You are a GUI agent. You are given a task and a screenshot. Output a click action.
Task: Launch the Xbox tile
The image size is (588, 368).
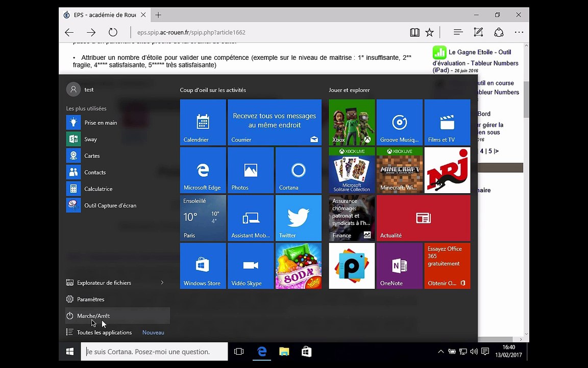pyautogui.click(x=352, y=122)
